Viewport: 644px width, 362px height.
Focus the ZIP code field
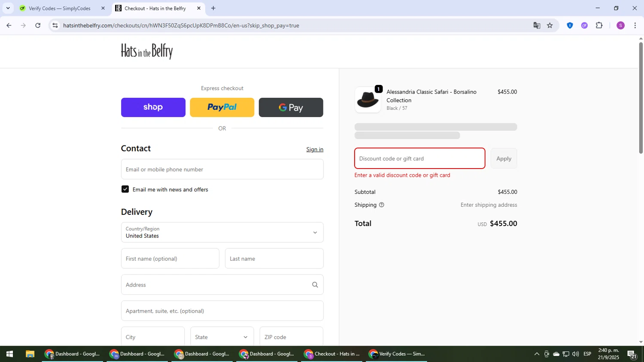tap(291, 337)
